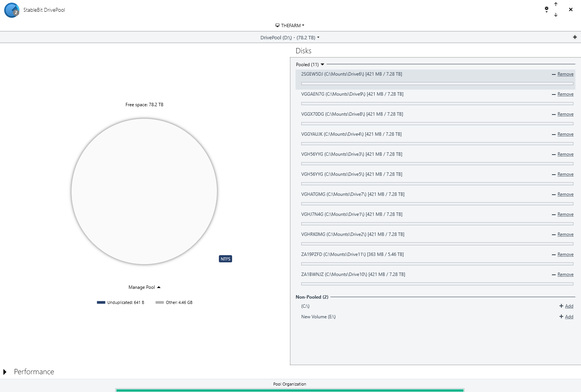Viewport: 581px width, 392px height.
Task: Click the minus icon for drive VGGX70DG
Action: (x=554, y=115)
